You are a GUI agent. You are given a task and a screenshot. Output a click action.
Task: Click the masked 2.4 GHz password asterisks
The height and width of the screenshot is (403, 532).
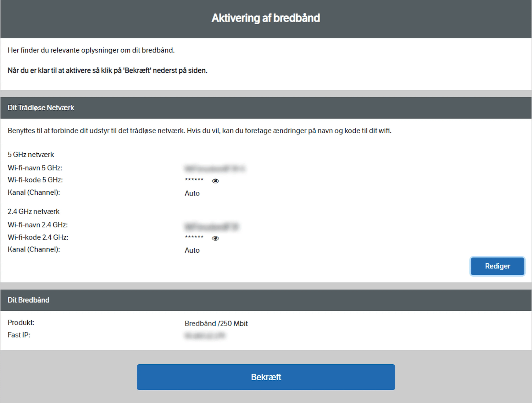(x=194, y=237)
